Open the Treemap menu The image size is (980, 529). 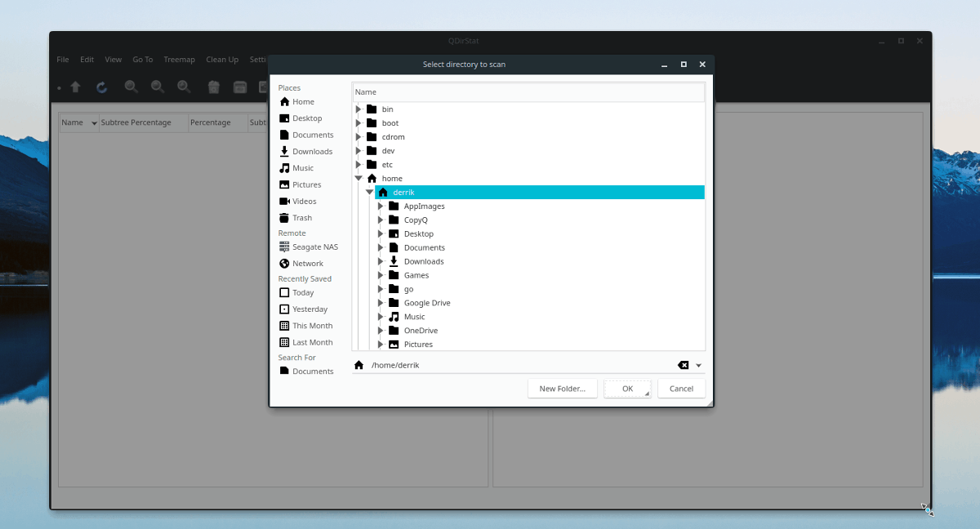pos(180,59)
